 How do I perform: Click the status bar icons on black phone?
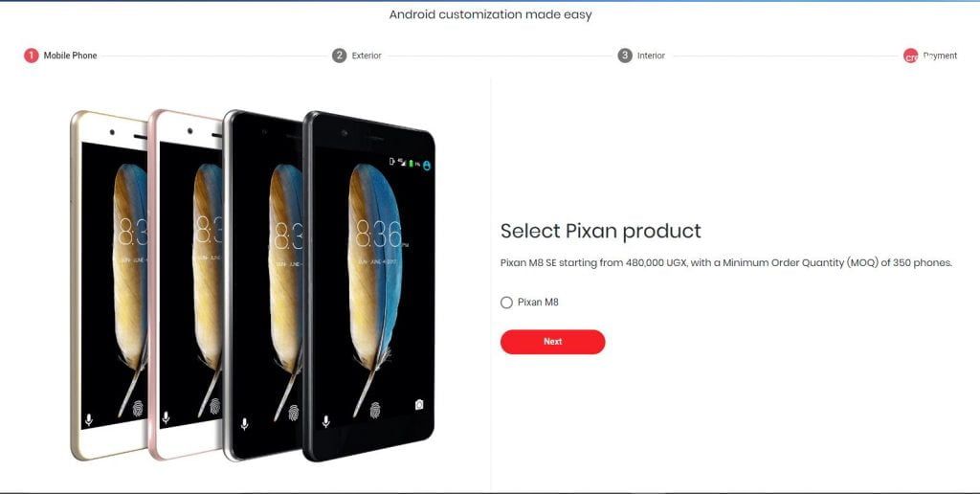410,164
